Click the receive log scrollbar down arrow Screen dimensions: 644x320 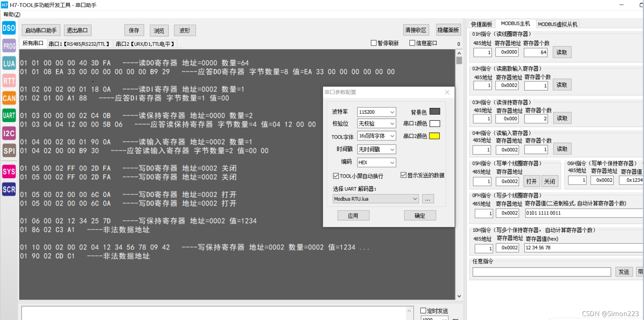[x=459, y=296]
